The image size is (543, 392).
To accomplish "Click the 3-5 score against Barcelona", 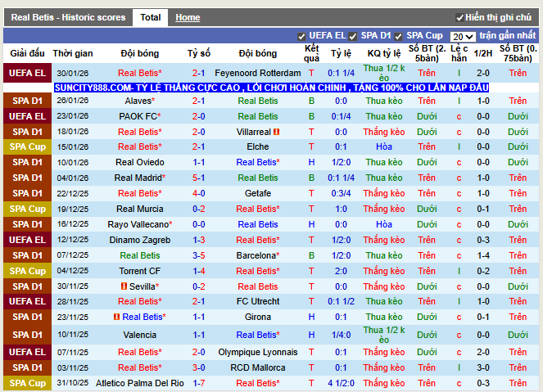I will point(198,255).
